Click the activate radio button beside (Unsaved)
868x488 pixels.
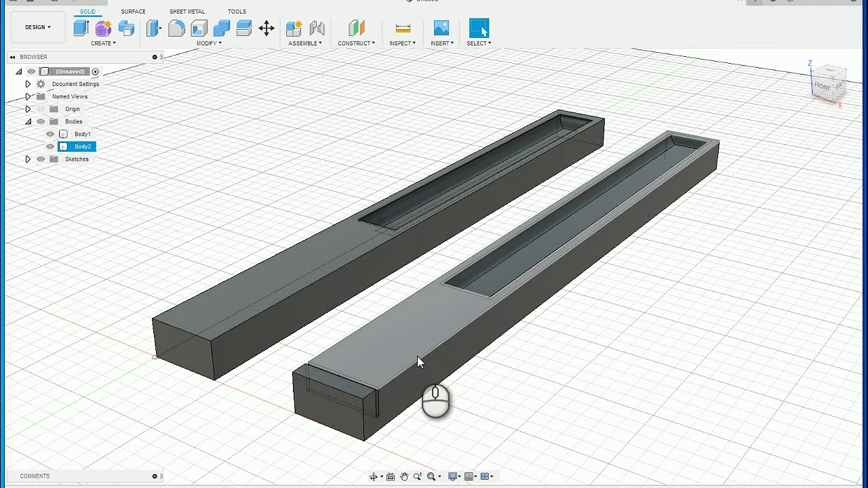(96, 72)
